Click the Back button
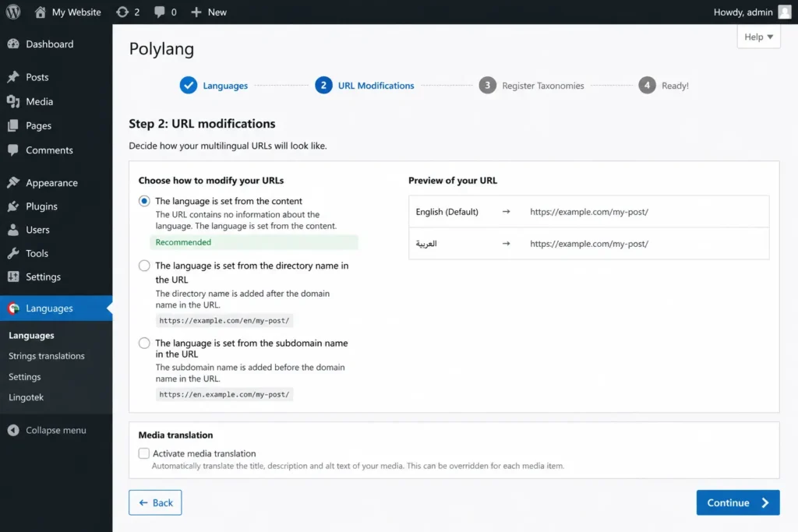 155,502
